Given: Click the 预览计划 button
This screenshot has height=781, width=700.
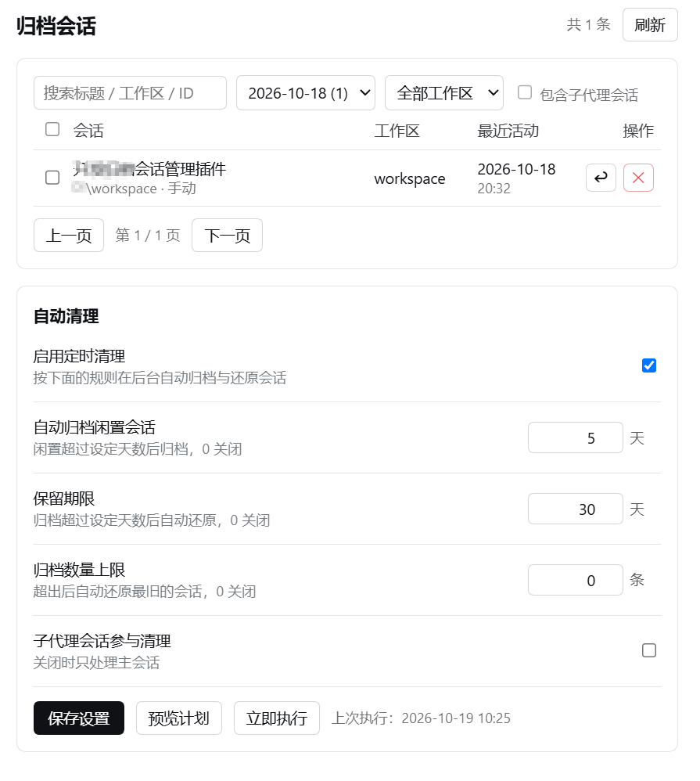Looking at the screenshot, I should pos(179,718).
